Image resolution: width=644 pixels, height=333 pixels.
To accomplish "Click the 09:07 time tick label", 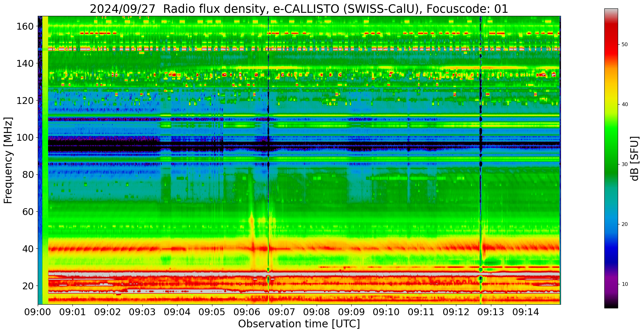I will [x=282, y=311].
